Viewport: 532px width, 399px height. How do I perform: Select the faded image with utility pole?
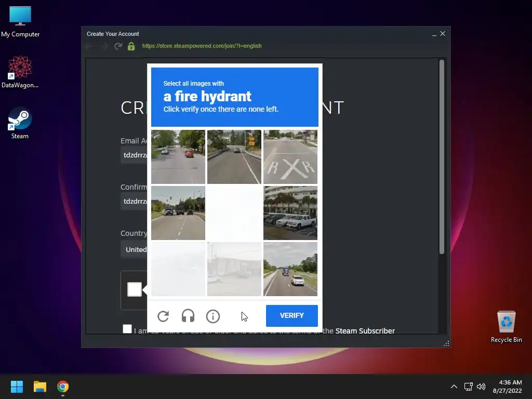tap(234, 269)
